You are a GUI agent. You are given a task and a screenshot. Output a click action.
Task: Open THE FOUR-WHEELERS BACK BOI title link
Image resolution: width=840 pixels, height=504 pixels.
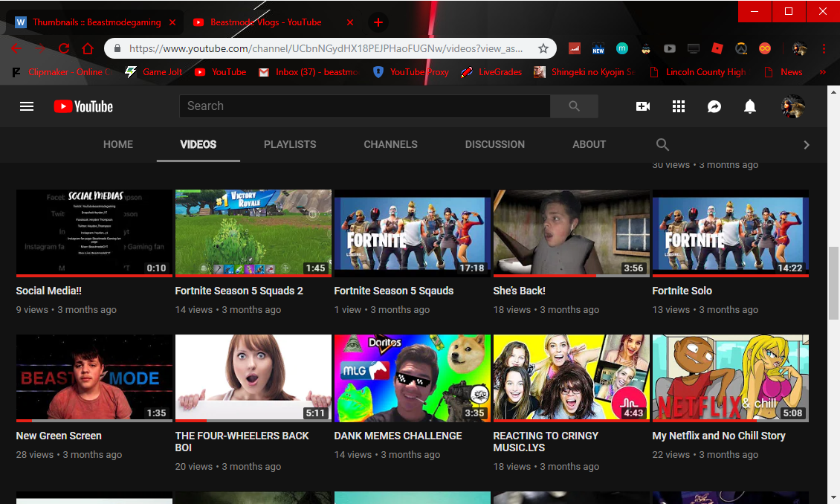click(x=242, y=442)
